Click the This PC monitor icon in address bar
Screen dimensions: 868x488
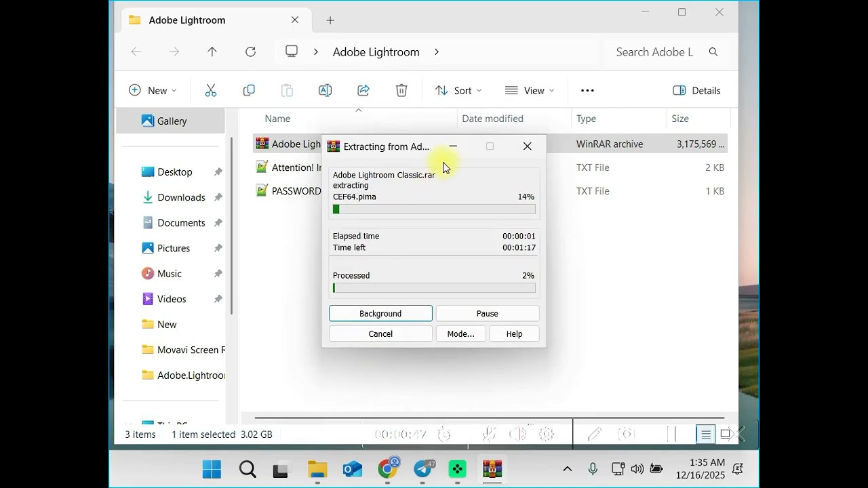(x=292, y=52)
